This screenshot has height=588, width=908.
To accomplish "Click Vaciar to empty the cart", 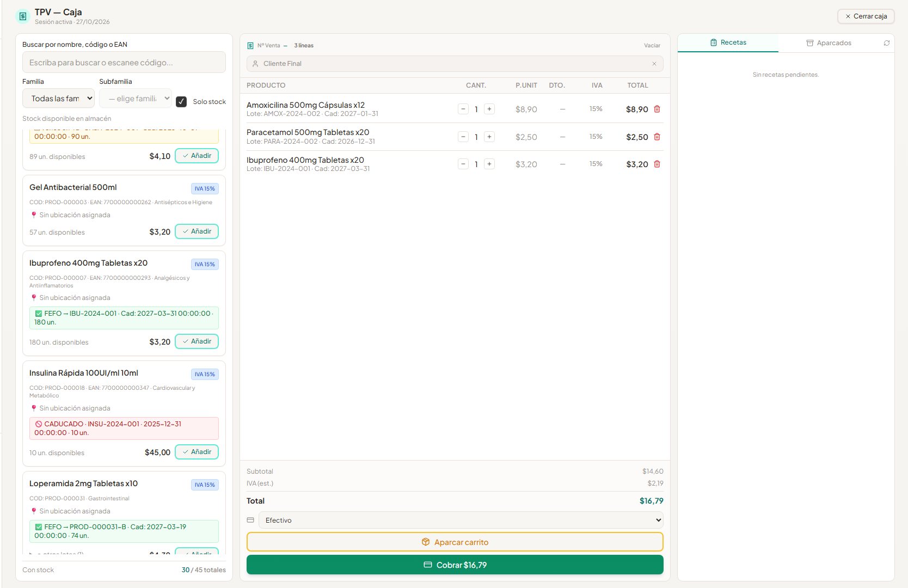I will point(652,46).
